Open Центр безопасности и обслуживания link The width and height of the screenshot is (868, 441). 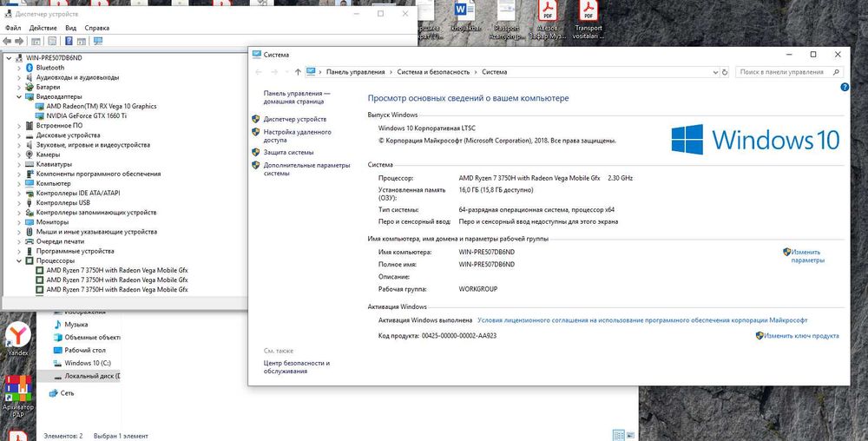pos(296,367)
